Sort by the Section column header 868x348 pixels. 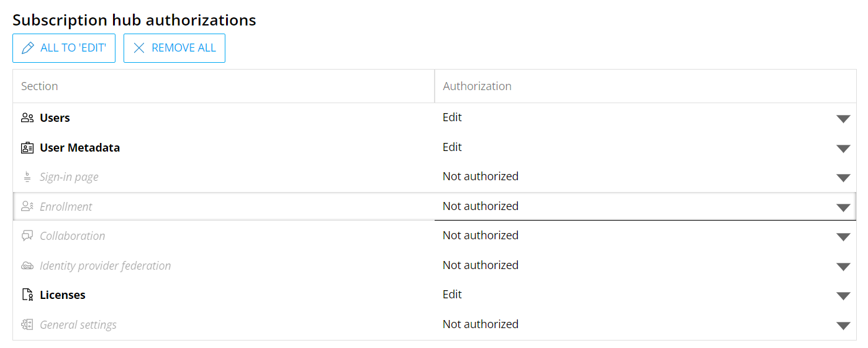tap(40, 86)
